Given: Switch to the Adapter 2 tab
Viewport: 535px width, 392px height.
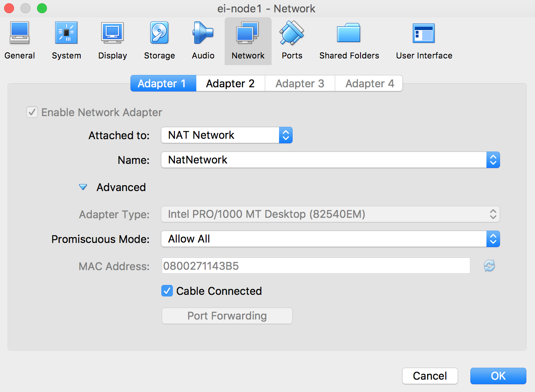Looking at the screenshot, I should pos(230,83).
